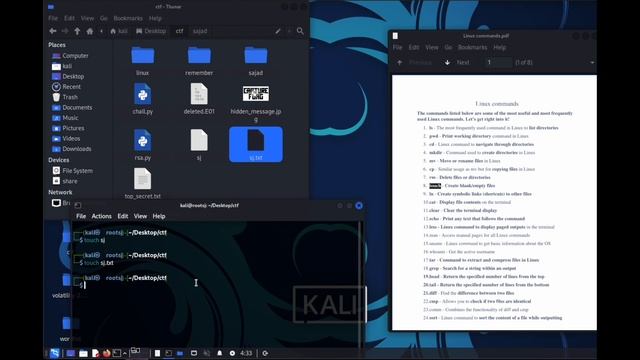Click the Home toolbar icon in Thunar
The image size is (640, 360).
[90, 31]
